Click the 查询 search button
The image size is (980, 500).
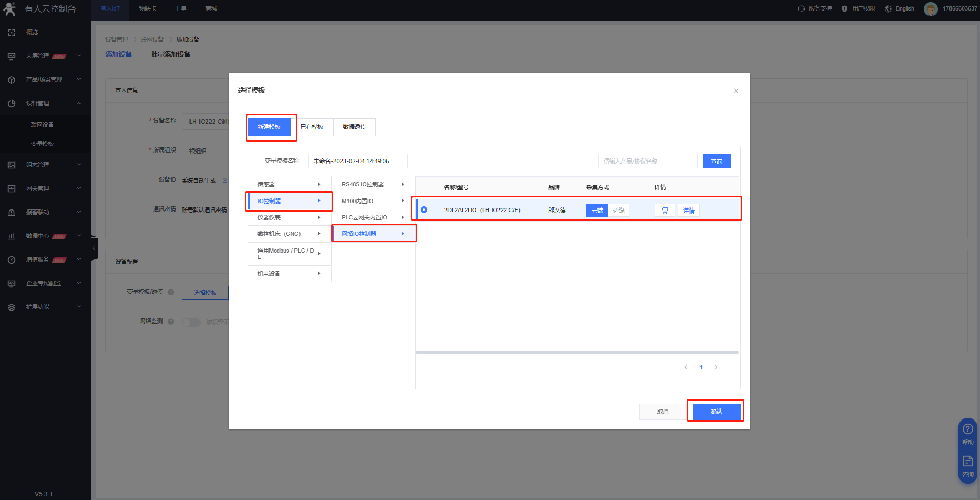tap(716, 162)
